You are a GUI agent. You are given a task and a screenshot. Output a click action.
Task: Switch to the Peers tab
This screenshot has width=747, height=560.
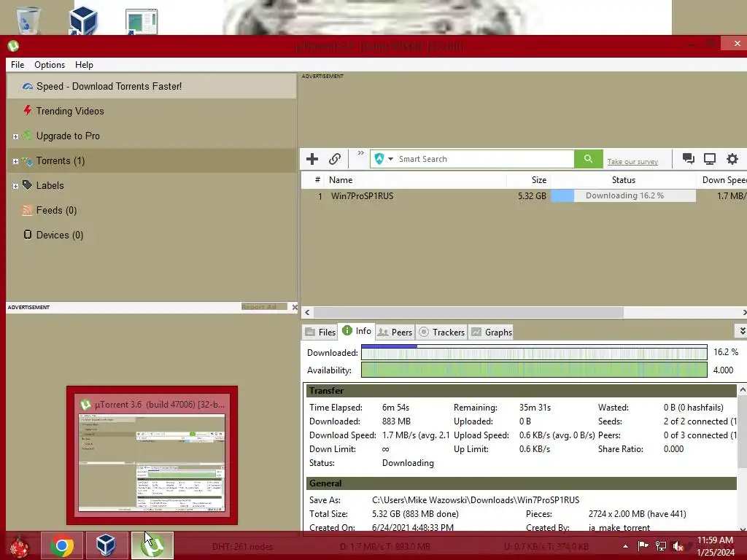(395, 332)
